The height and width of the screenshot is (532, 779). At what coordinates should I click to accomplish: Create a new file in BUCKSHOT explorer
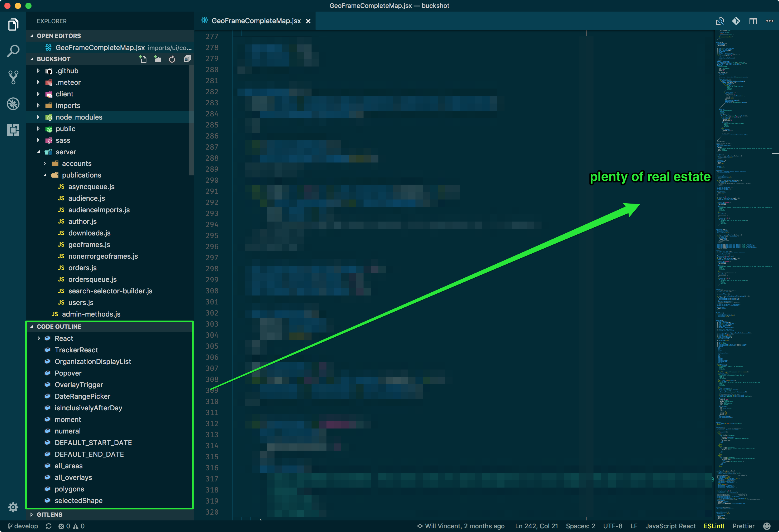pos(143,59)
